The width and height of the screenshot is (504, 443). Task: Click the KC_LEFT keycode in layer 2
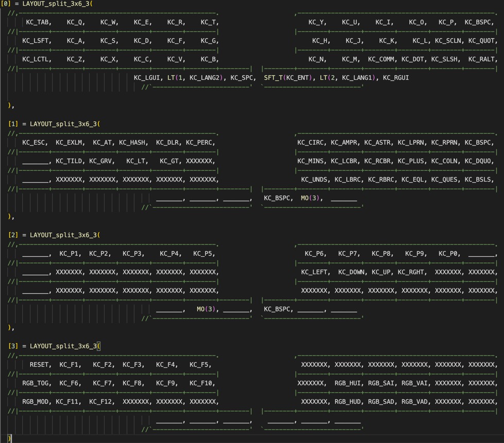coord(314,272)
